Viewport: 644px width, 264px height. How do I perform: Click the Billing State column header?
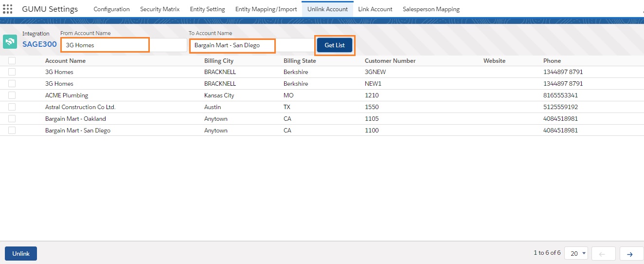point(300,61)
